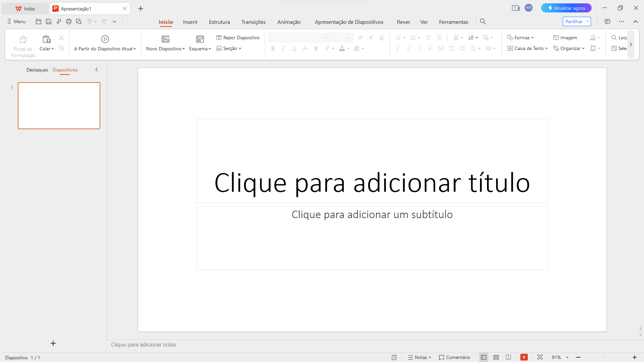644x362 pixels.
Task: Click the Atualizar agora button
Action: pyautogui.click(x=566, y=8)
